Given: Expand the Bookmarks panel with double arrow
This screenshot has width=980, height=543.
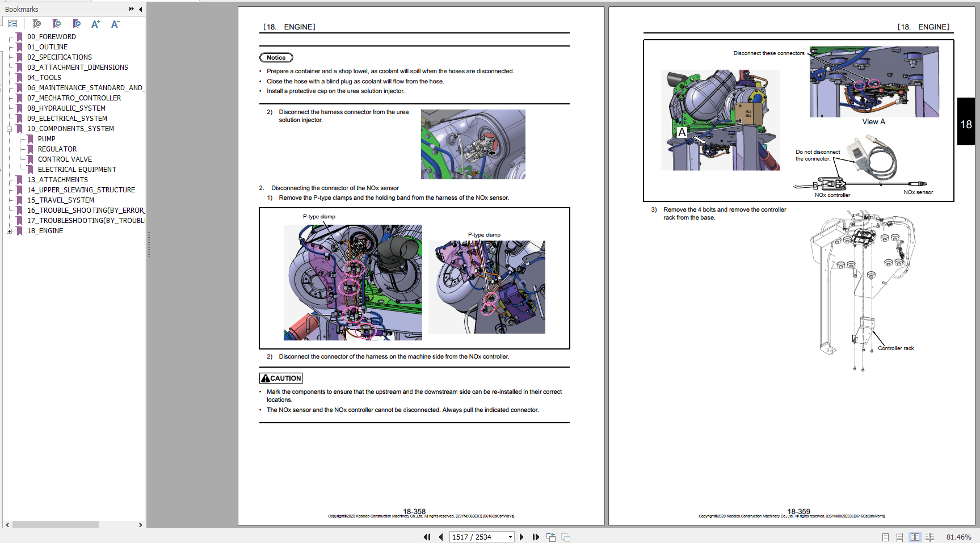Looking at the screenshot, I should pos(132,9).
